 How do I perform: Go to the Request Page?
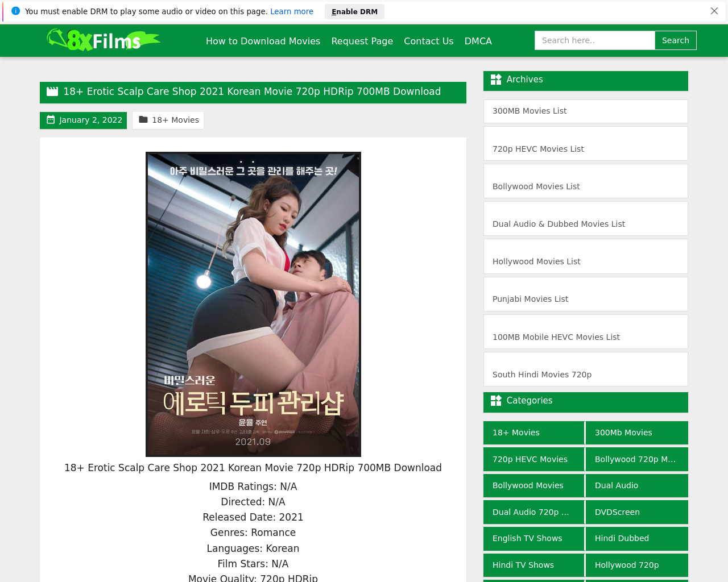[362, 41]
